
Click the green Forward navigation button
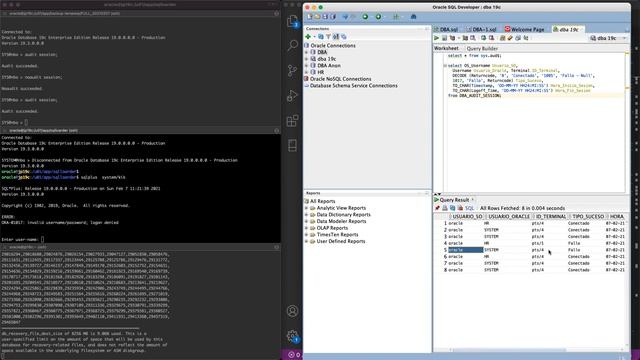(x=378, y=17)
